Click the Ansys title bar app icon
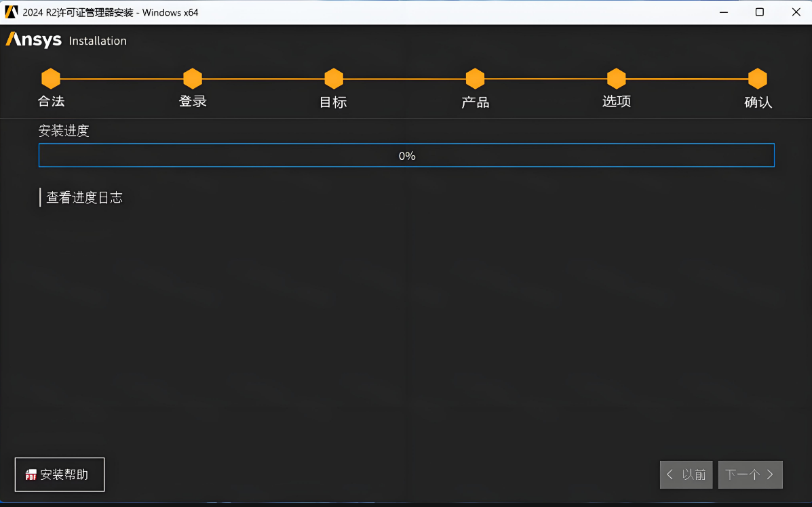 [x=12, y=12]
